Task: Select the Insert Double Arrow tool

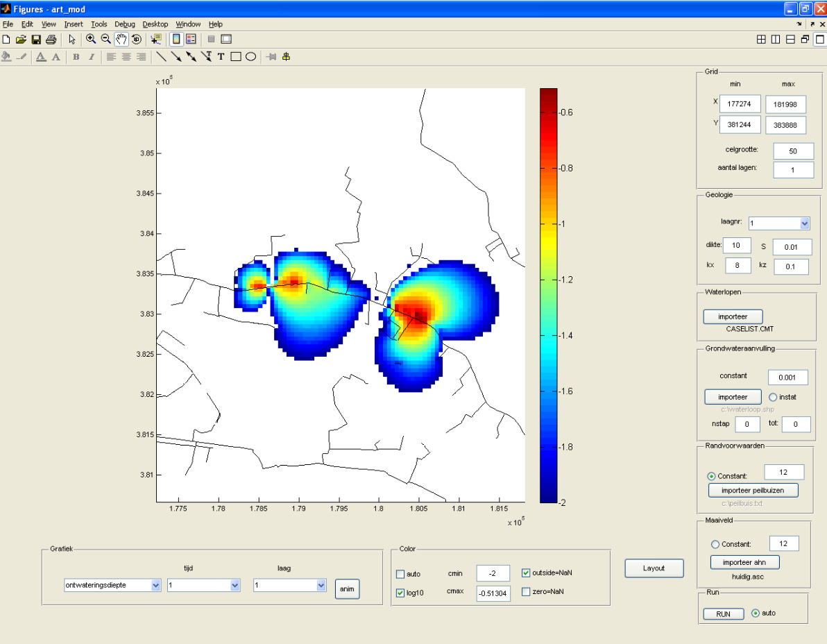Action: pyautogui.click(x=191, y=57)
